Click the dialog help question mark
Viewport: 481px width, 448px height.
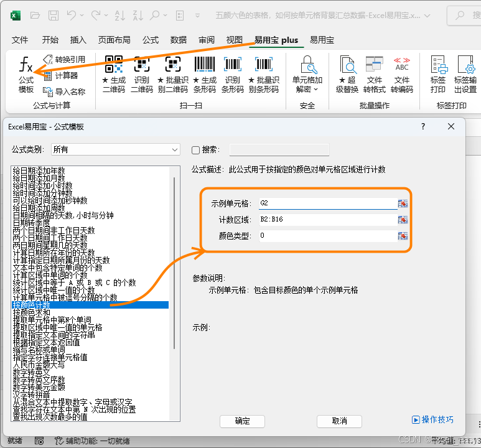[x=423, y=126]
